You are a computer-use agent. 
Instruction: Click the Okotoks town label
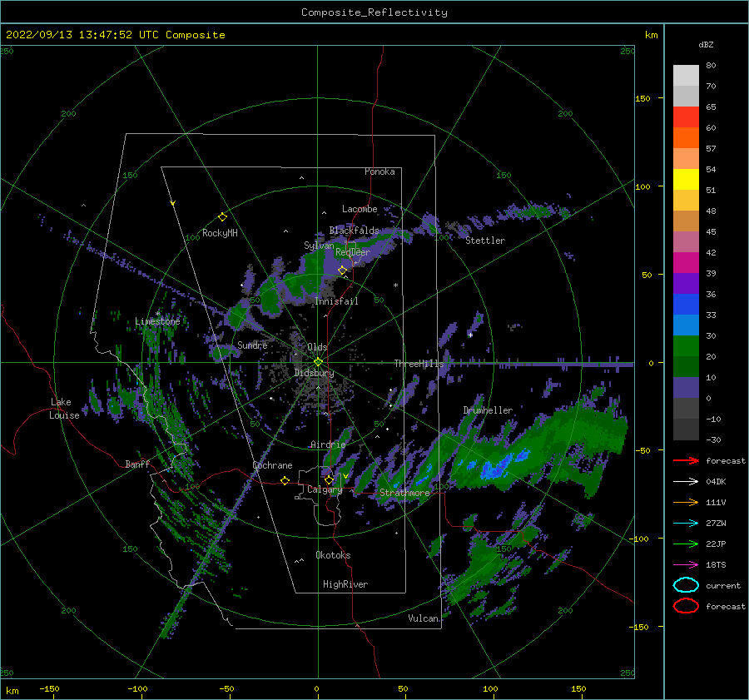[x=333, y=555]
